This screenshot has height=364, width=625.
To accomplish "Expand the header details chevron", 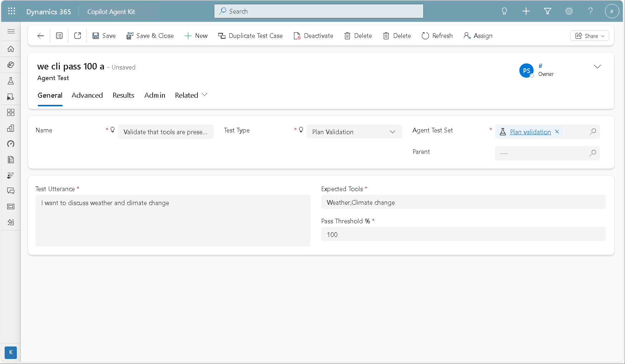I will (x=597, y=67).
